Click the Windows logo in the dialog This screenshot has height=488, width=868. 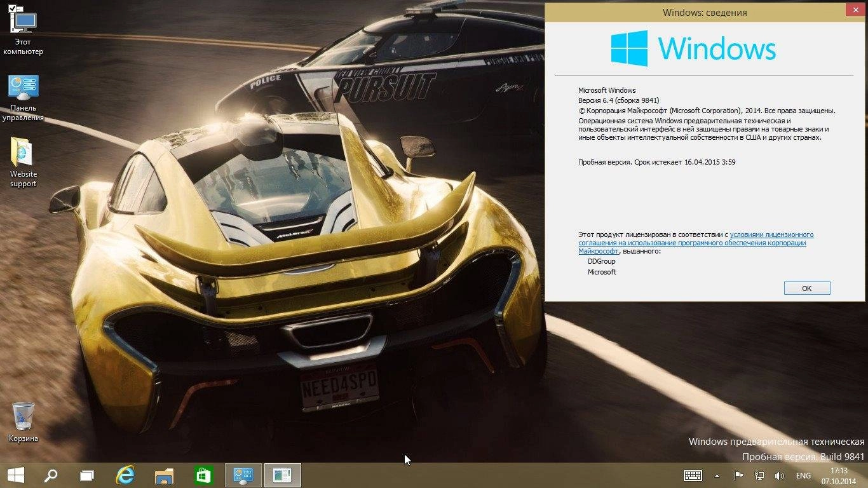[x=693, y=48]
